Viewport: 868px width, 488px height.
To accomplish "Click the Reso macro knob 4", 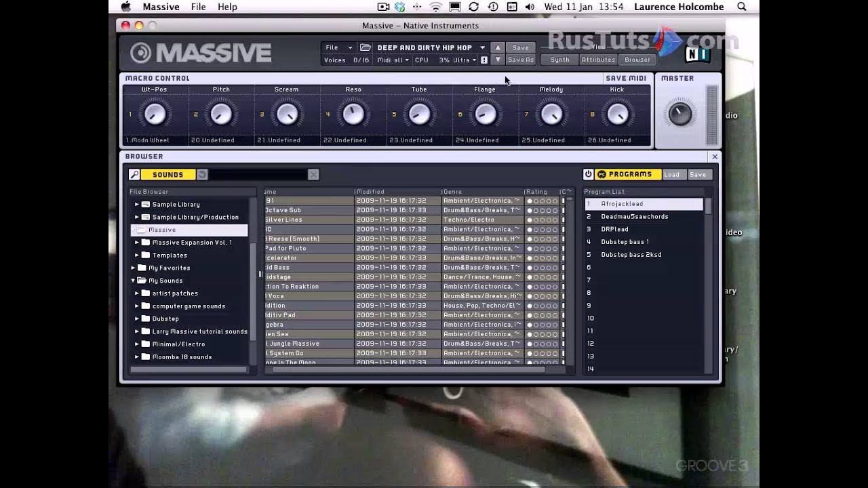I will point(353,114).
